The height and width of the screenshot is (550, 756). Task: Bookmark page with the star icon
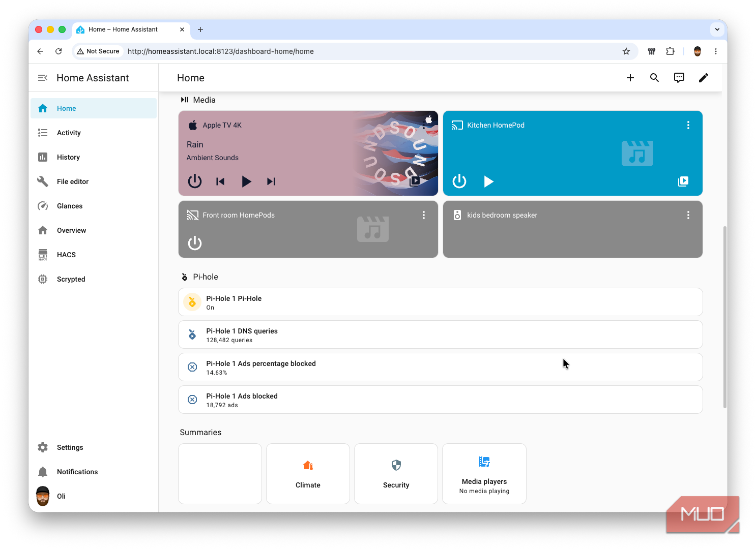626,51
